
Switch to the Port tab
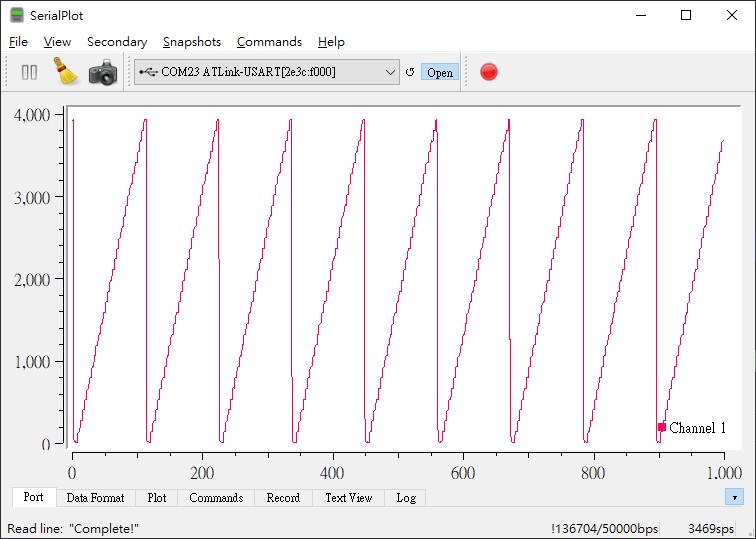(x=33, y=497)
